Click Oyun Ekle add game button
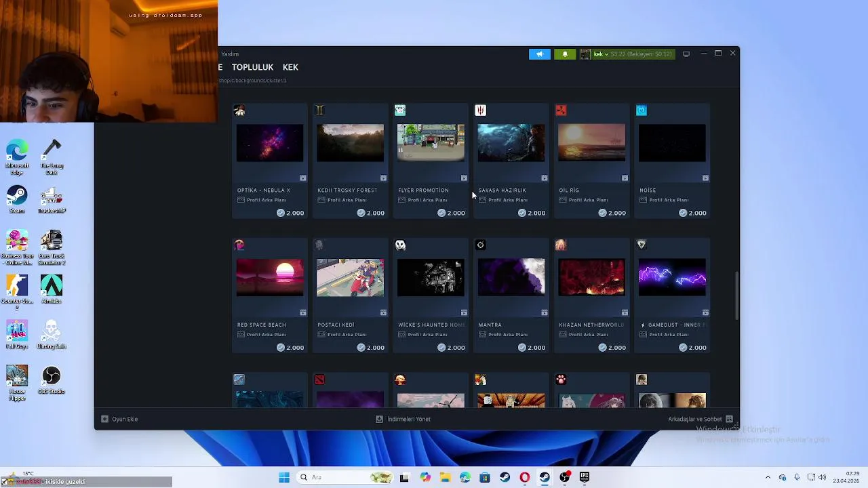 120,419
